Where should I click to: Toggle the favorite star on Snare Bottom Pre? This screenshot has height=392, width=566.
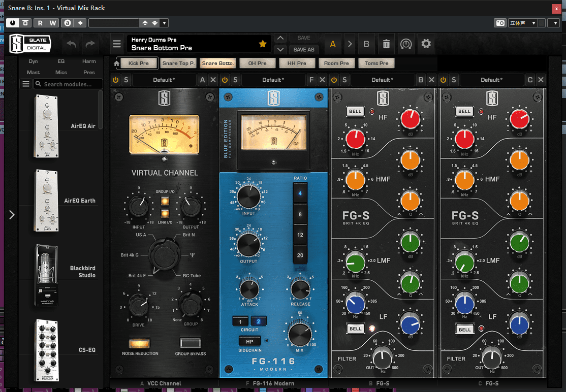pyautogui.click(x=263, y=44)
